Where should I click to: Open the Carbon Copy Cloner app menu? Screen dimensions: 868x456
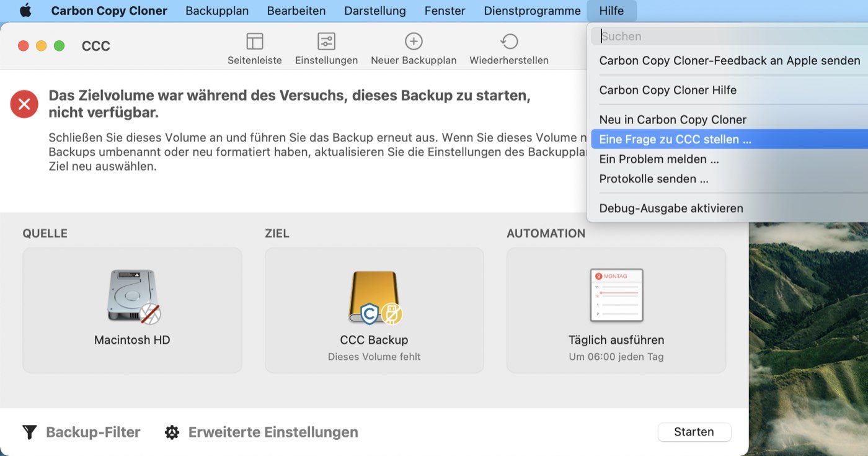(109, 11)
